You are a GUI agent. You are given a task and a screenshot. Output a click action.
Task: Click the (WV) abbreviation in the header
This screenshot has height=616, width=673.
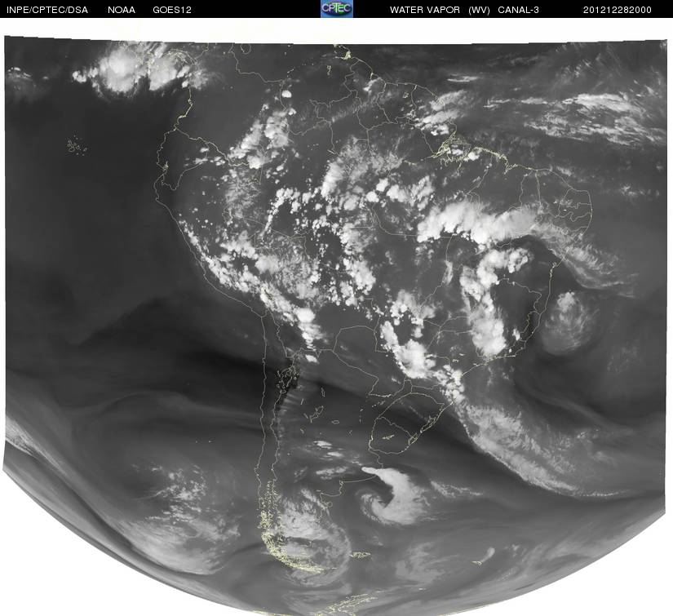(479, 10)
